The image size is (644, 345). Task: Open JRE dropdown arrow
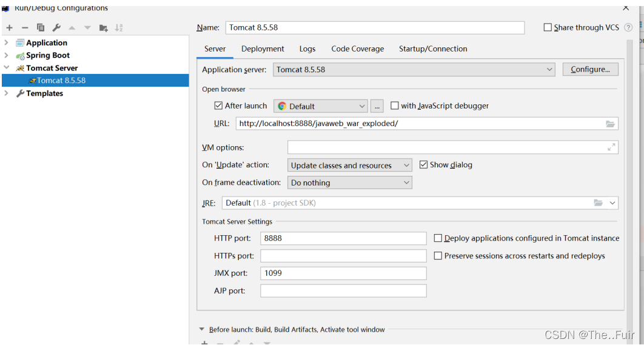612,203
